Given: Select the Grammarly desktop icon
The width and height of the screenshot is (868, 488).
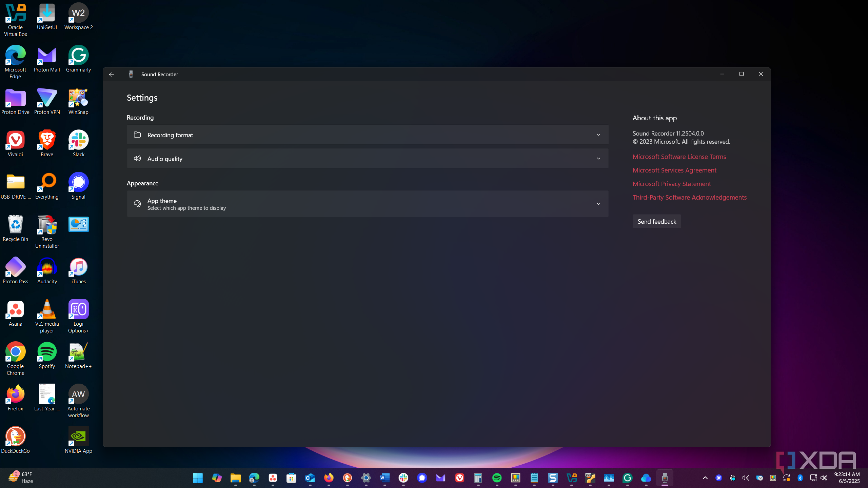Looking at the screenshot, I should click(x=78, y=59).
